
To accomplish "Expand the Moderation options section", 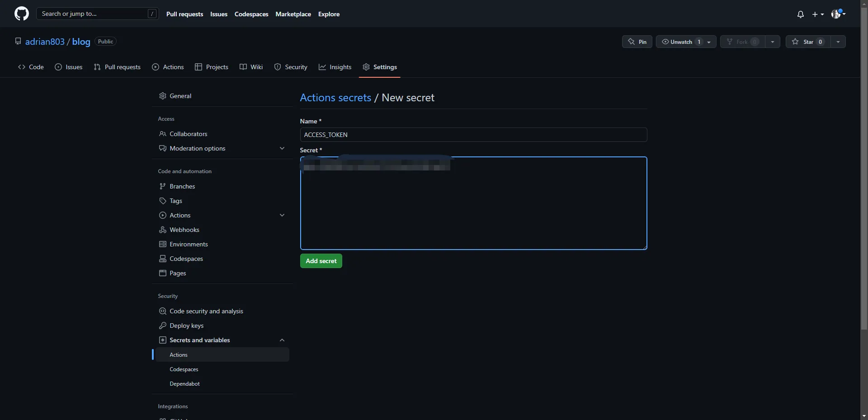I will (282, 148).
